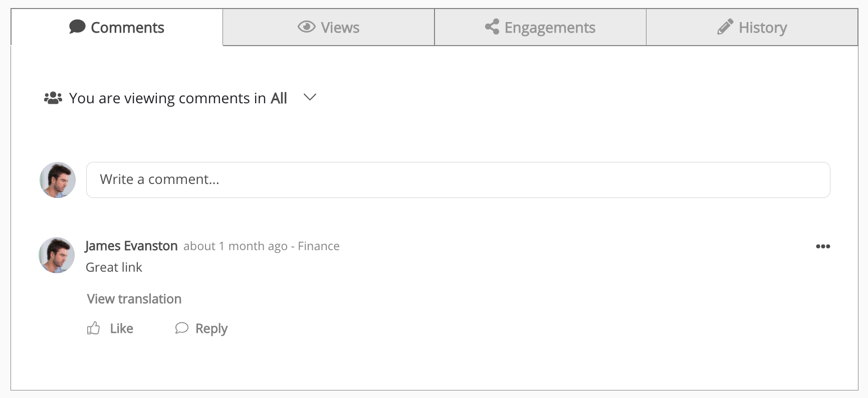Click Reply on James Evanston's comment
868x398 pixels.
click(x=211, y=328)
